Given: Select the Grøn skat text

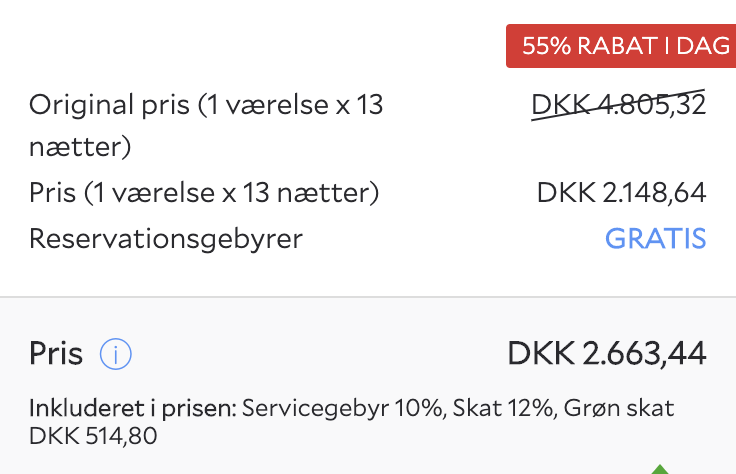Looking at the screenshot, I should (x=619, y=408).
